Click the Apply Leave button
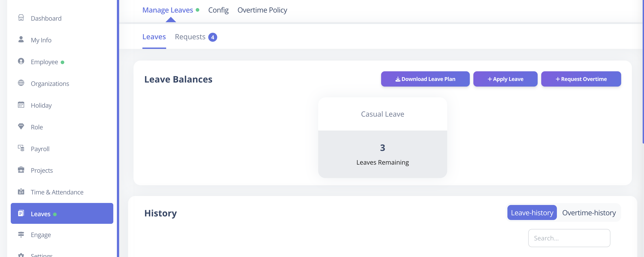 pos(505,79)
